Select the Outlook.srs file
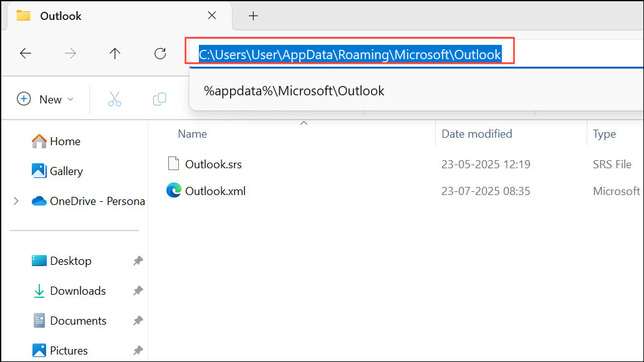 (x=213, y=164)
